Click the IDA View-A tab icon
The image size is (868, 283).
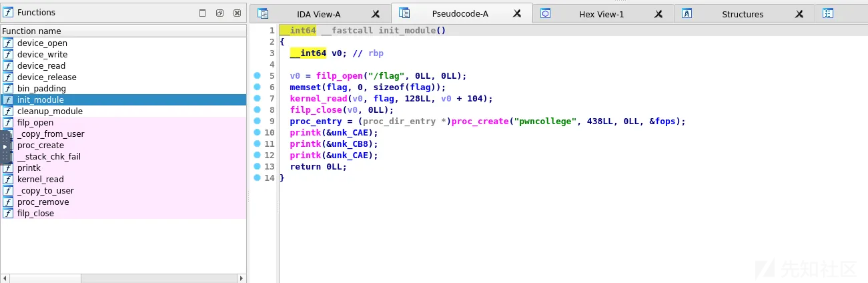(x=263, y=13)
